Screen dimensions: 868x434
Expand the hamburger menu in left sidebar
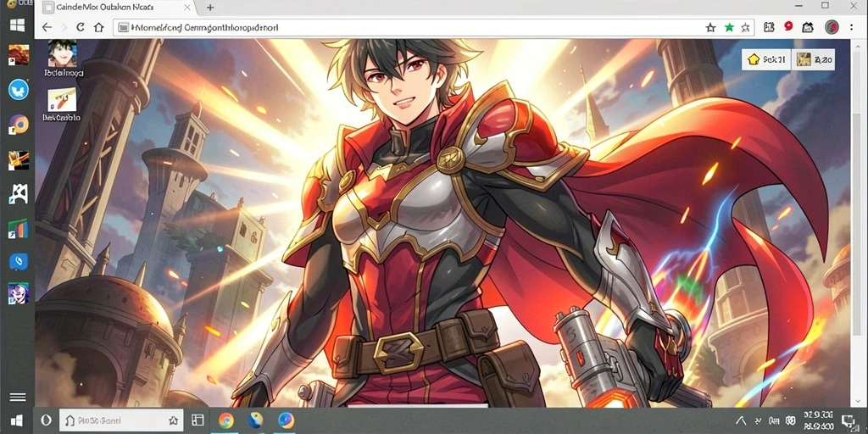point(18,397)
